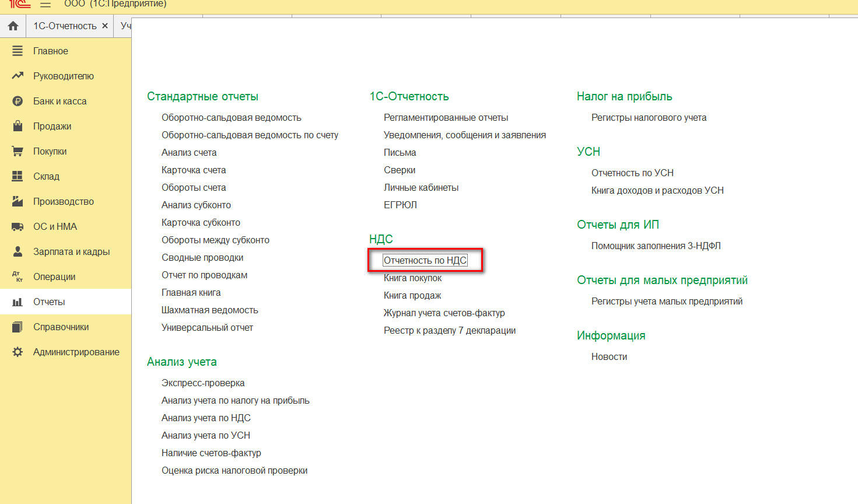Screen dimensions: 858x504
Task: Open Регламентированные отчеты
Action: (x=446, y=117)
